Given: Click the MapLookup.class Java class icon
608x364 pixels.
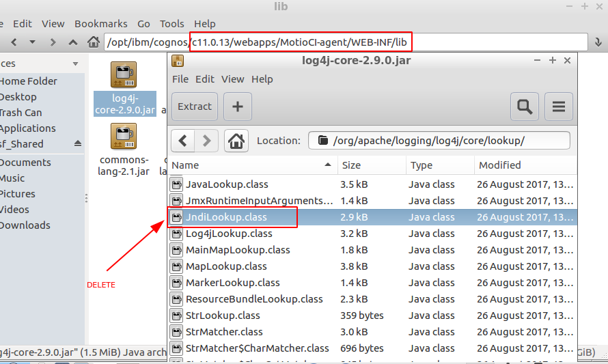Looking at the screenshot, I should point(176,266).
